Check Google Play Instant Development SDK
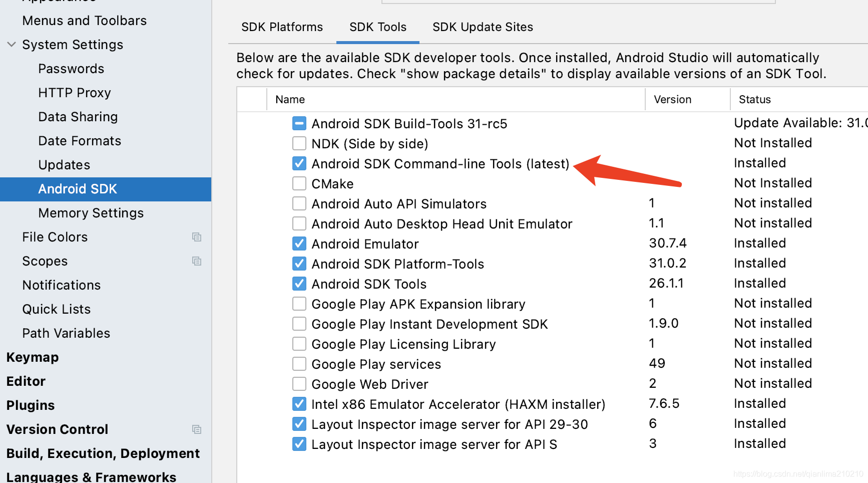This screenshot has width=868, height=483. (x=299, y=324)
